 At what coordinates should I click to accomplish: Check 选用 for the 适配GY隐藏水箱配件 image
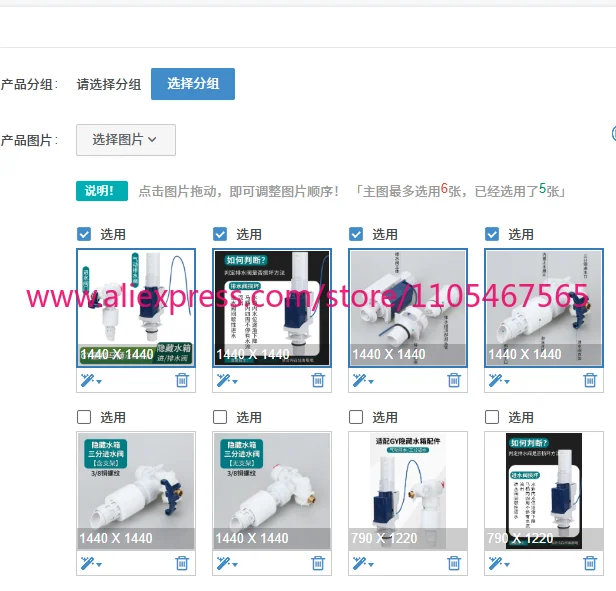click(x=356, y=417)
